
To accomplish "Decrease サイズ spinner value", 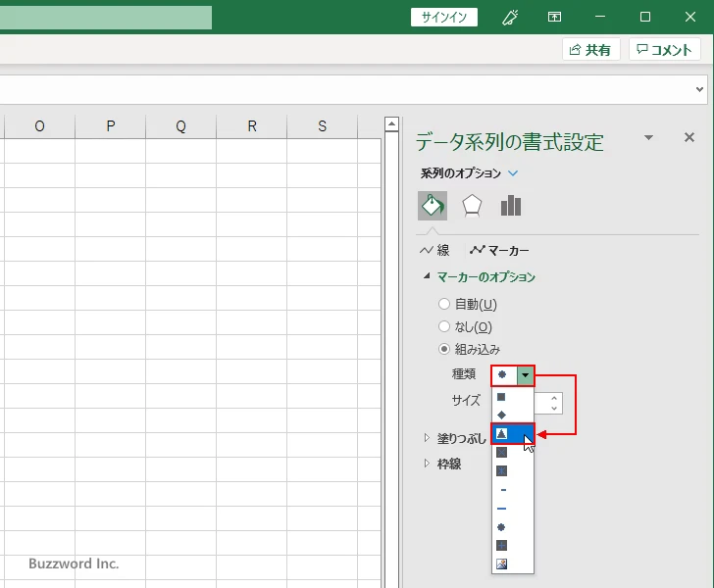I will [x=554, y=409].
